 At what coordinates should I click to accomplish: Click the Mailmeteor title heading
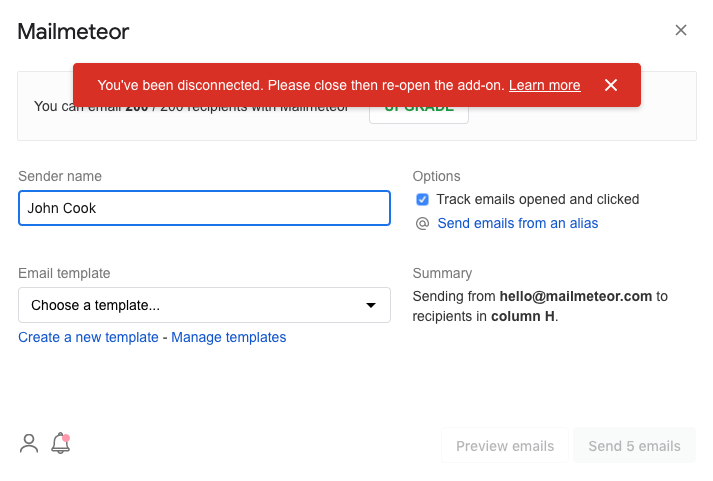[x=73, y=31]
